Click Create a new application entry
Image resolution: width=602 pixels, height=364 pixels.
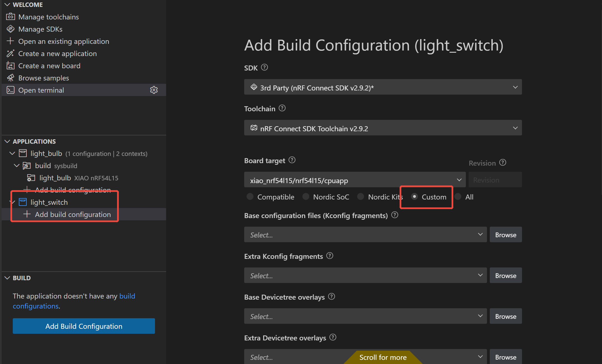(x=57, y=54)
